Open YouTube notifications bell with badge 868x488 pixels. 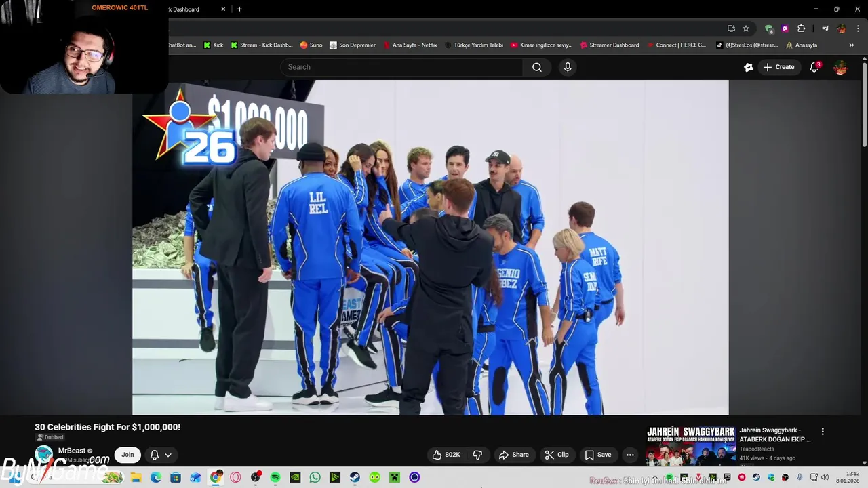tap(814, 67)
